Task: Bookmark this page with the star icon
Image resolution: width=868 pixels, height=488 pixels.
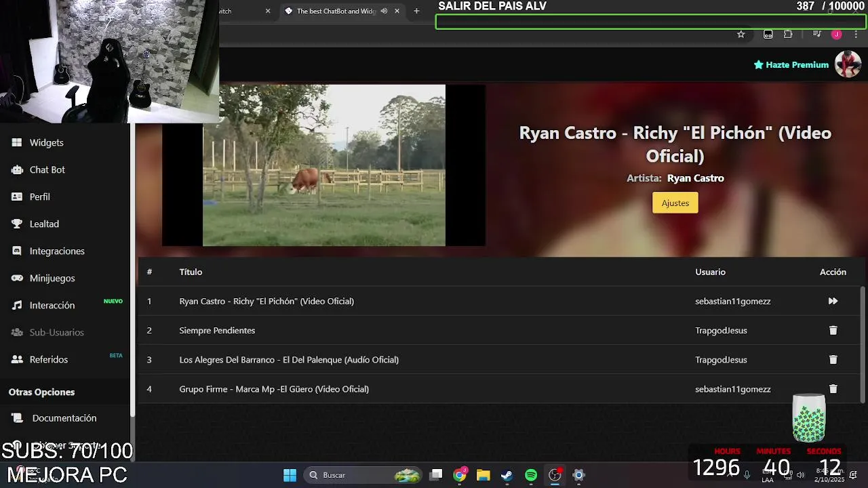Action: [x=741, y=35]
